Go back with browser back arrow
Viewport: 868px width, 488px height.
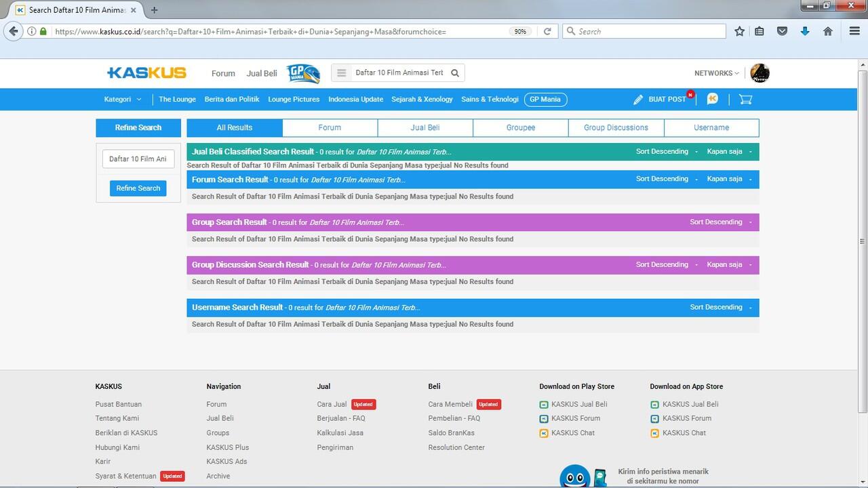pos(14,31)
